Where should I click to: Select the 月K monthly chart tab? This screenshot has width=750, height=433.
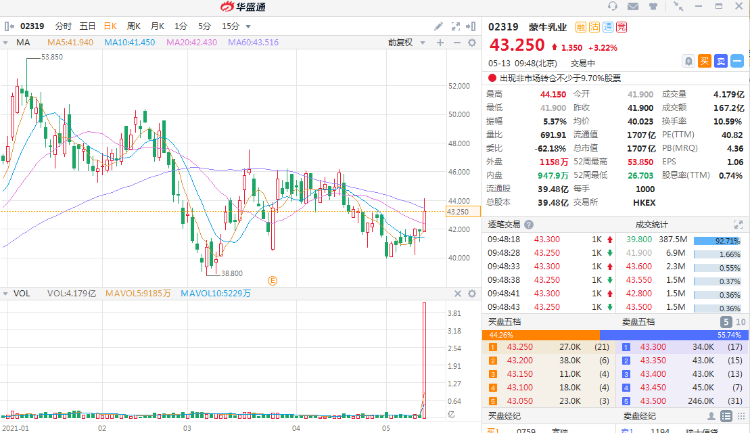(157, 26)
